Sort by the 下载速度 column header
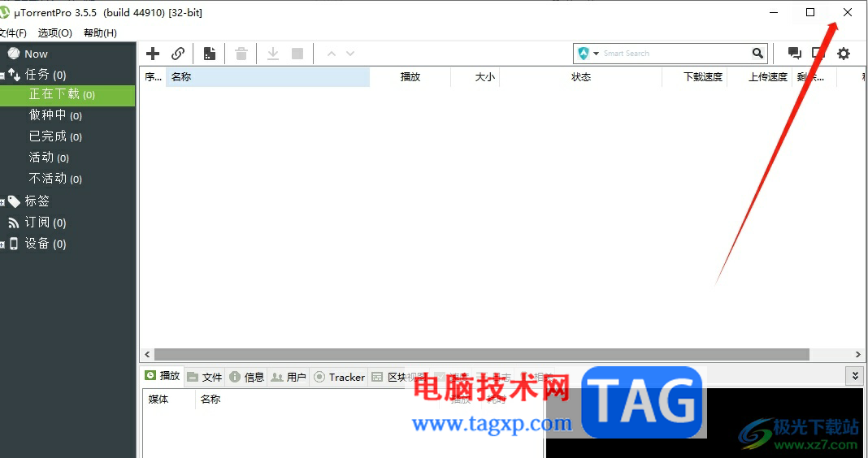Screen dimensions: 868x458 coord(695,77)
